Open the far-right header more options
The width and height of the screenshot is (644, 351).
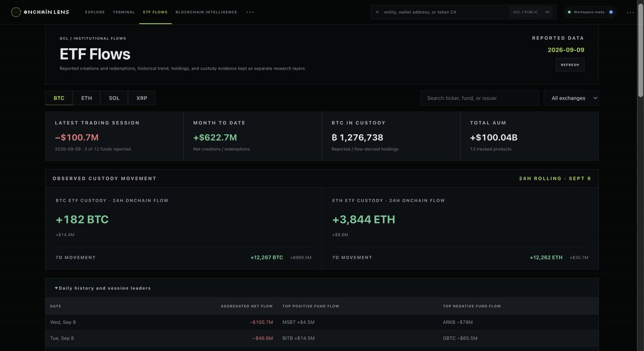pyautogui.click(x=630, y=12)
